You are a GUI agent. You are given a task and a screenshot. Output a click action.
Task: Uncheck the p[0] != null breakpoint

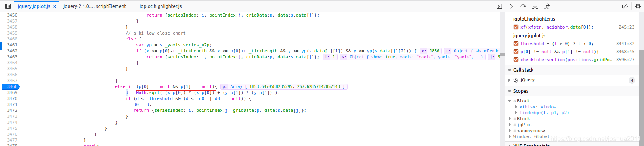click(516, 52)
